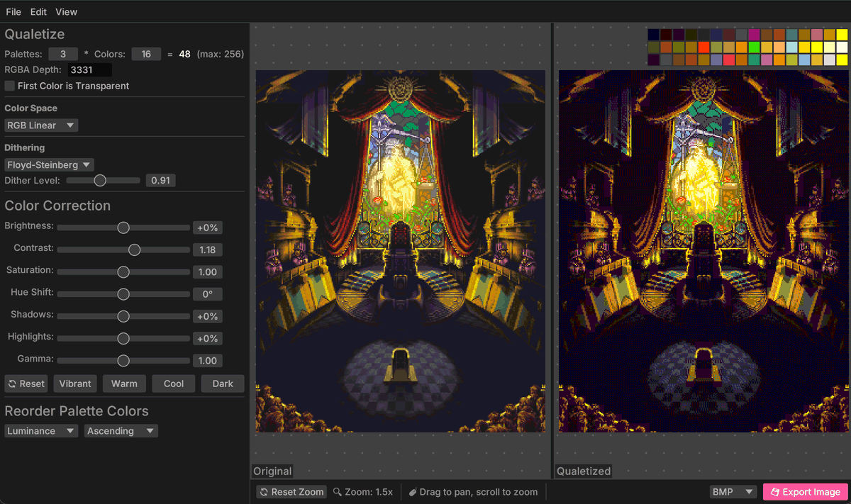Screen dimensions: 851x504
Task: Open the View menu
Action: 66,11
